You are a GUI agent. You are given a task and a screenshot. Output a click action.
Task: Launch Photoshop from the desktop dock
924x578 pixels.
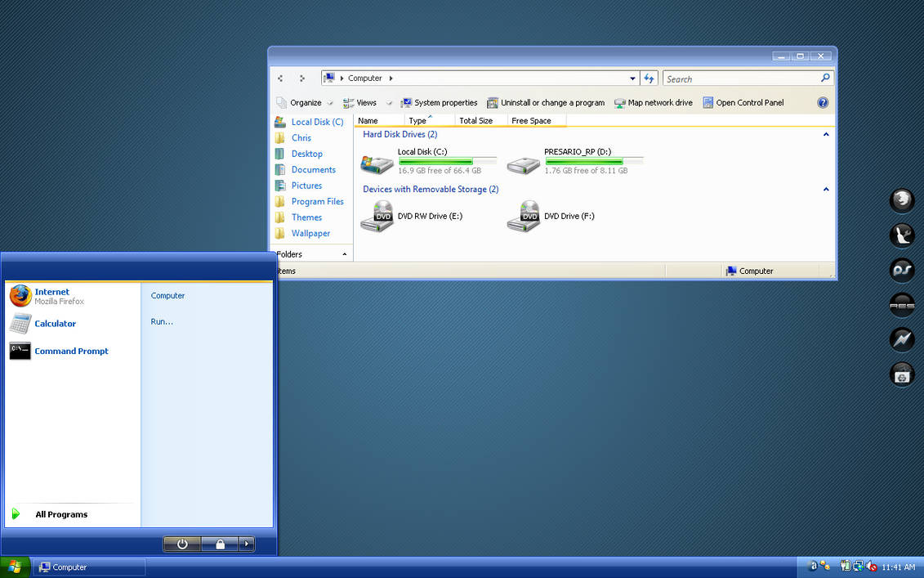pos(901,270)
